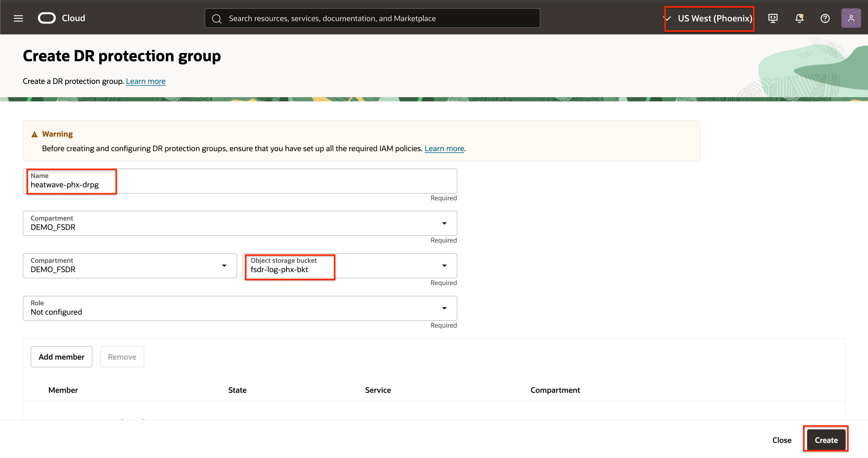Viewport: 868px width, 458px height.
Task: Open the Learn more link under page title
Action: pos(146,81)
